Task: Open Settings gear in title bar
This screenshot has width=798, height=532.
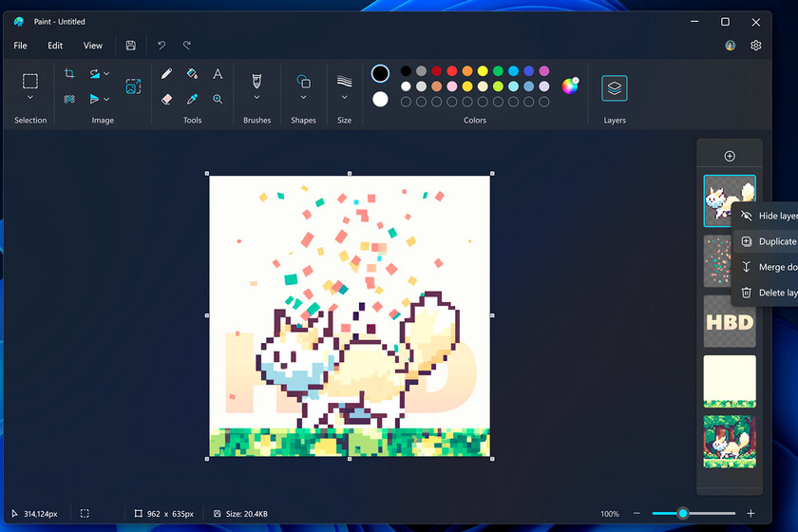Action: pos(756,46)
